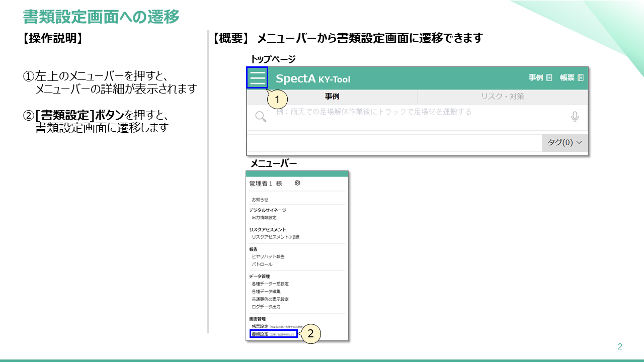Viewport: 644px width, 362px height.
Task: Expand the タグ(0) dropdown
Action: pyautogui.click(x=564, y=143)
